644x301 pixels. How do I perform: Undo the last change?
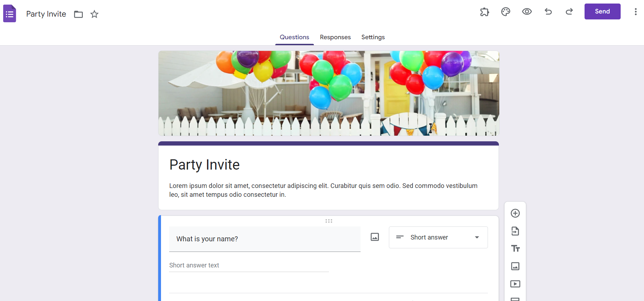548,12
